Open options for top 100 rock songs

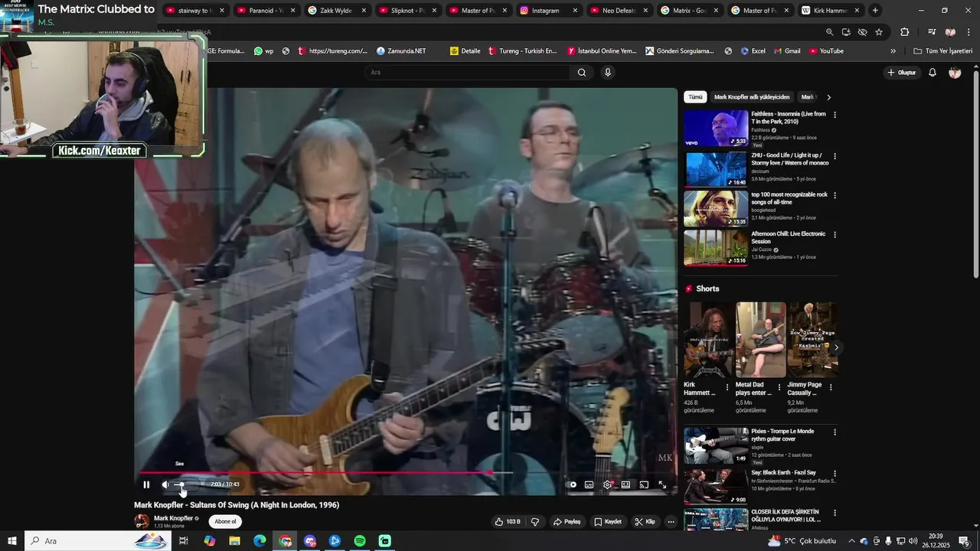click(835, 195)
